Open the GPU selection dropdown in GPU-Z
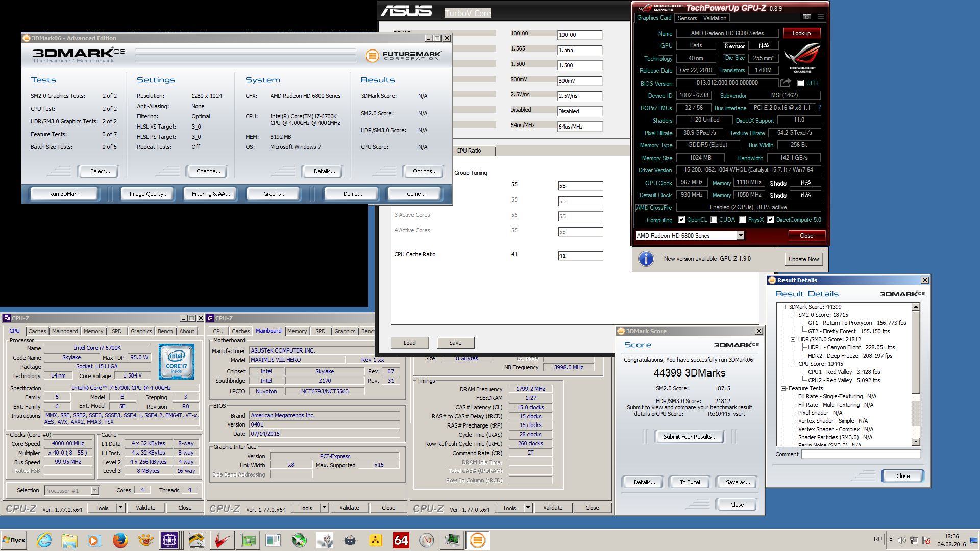980x551 pixels. [x=740, y=235]
